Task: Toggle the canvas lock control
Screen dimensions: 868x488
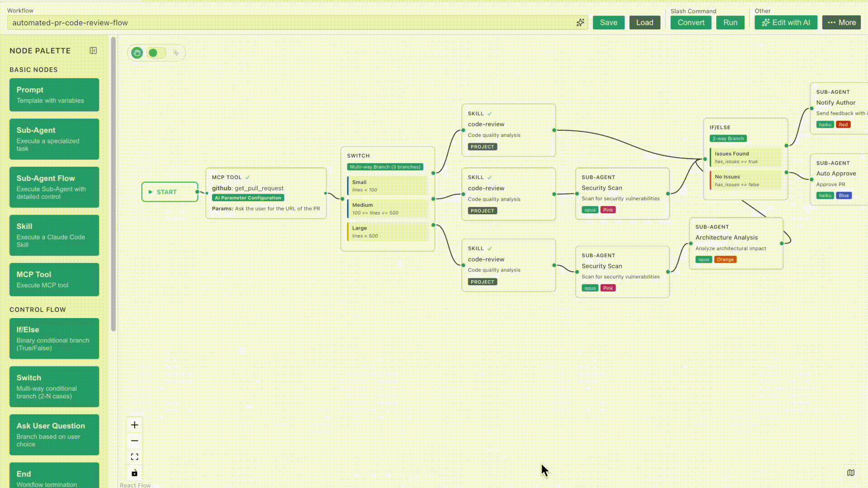Action: (134, 473)
